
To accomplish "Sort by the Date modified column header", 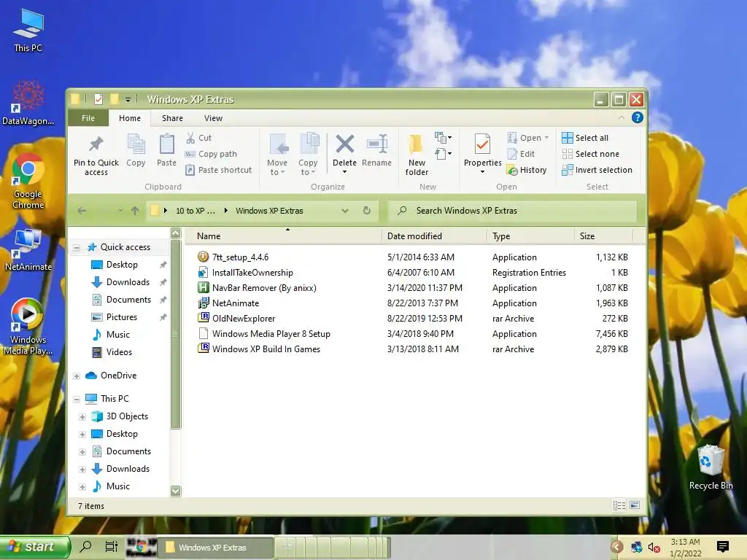I will coord(435,236).
